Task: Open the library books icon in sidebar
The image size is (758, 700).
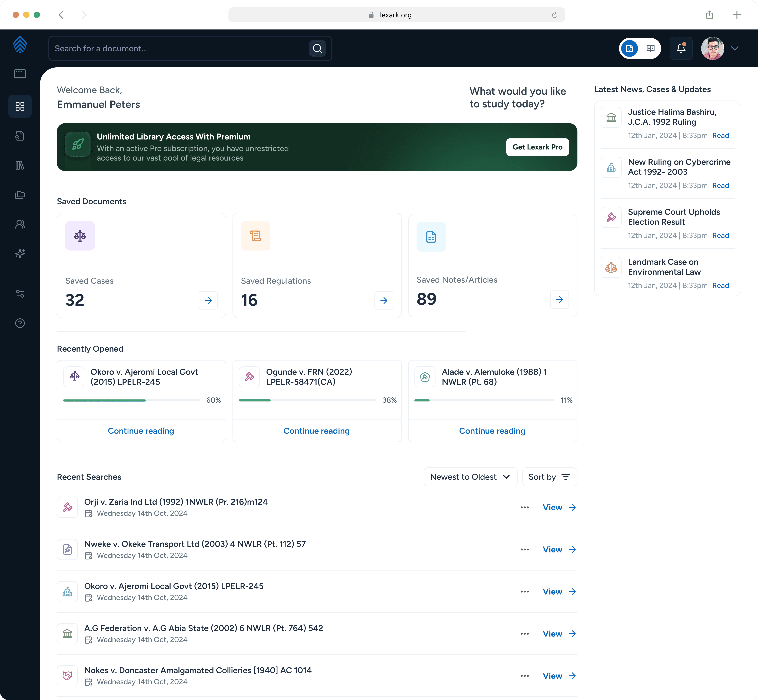Action: click(20, 165)
